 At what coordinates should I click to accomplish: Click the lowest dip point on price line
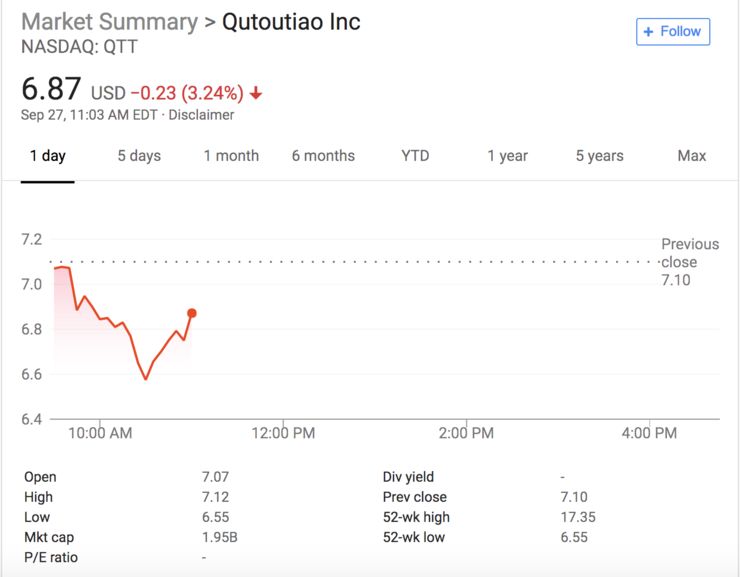146,379
